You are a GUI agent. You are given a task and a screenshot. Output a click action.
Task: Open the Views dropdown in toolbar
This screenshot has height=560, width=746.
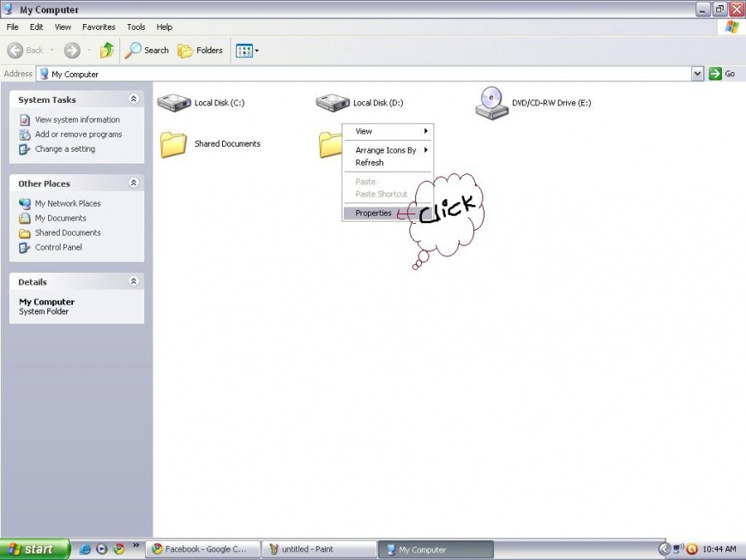click(247, 51)
